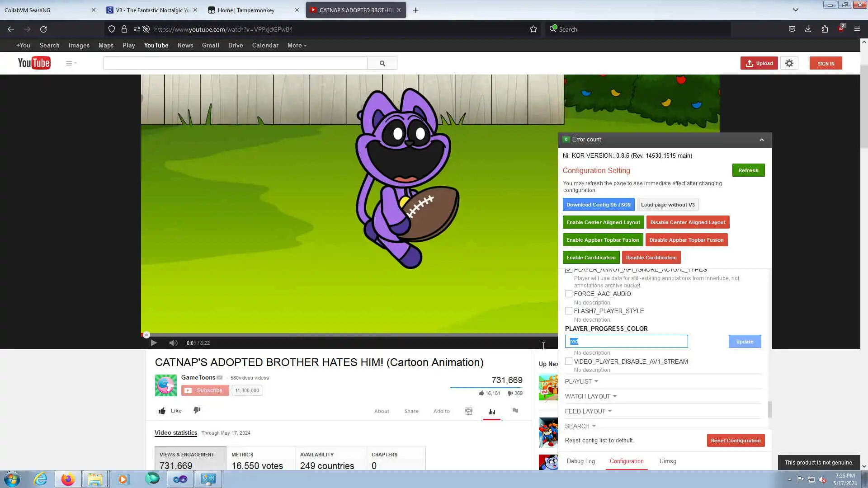Click the report flag icon
The height and width of the screenshot is (488, 868).
514,411
